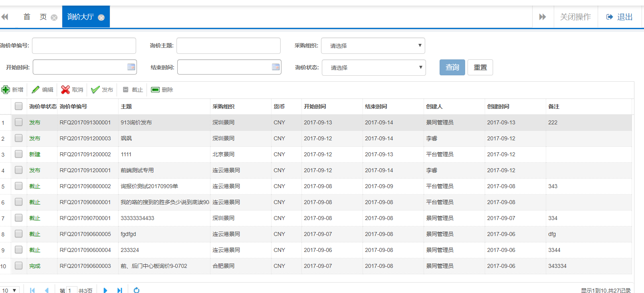This screenshot has height=293, width=644.
Task: Focus the 询价单编号 input field
Action: 84,45
